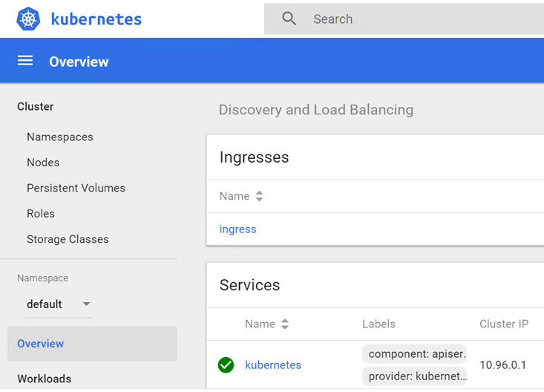Click the Cluster IP column header
Screen dimensions: 544x392
coord(504,324)
